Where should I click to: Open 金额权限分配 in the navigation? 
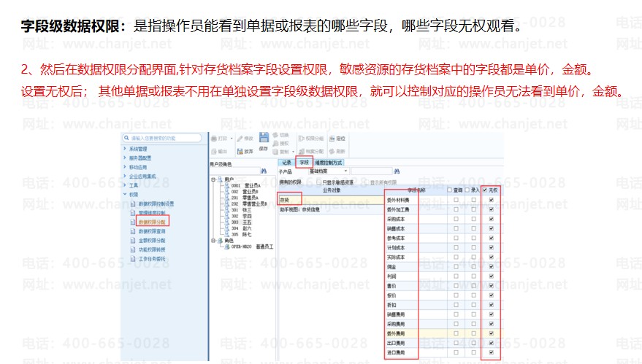(152, 239)
